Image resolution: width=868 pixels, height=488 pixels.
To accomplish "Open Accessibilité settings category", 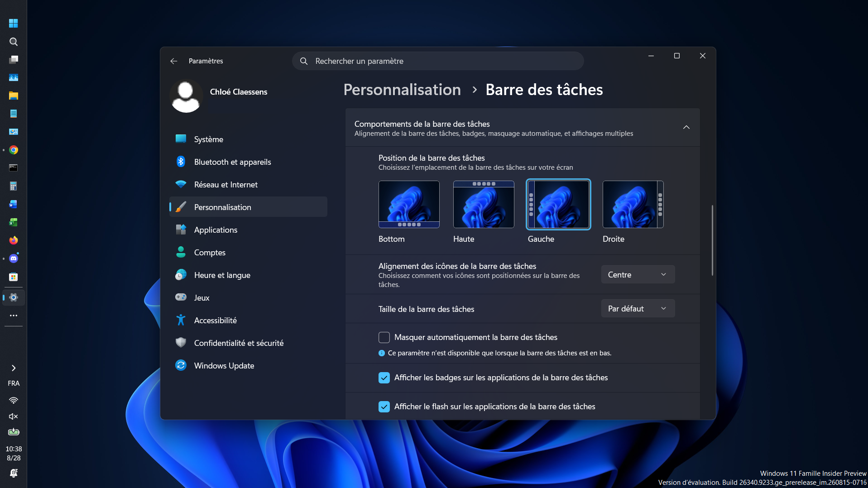I will (248, 320).
